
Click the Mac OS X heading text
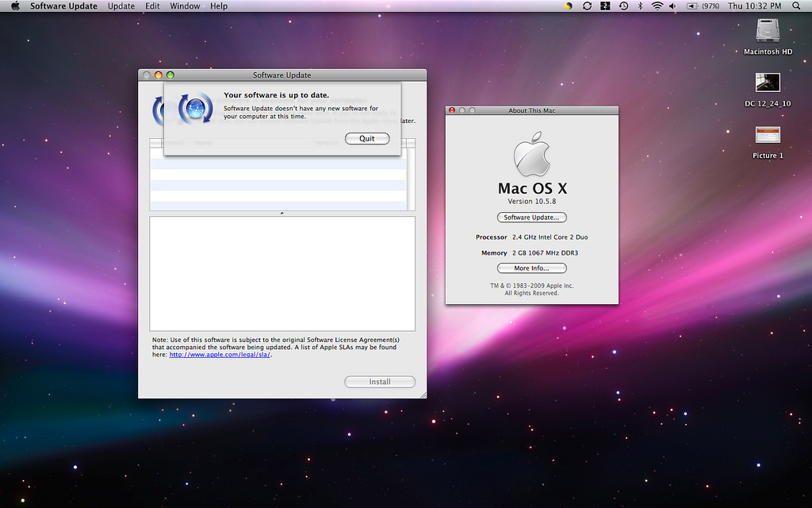pyautogui.click(x=532, y=187)
